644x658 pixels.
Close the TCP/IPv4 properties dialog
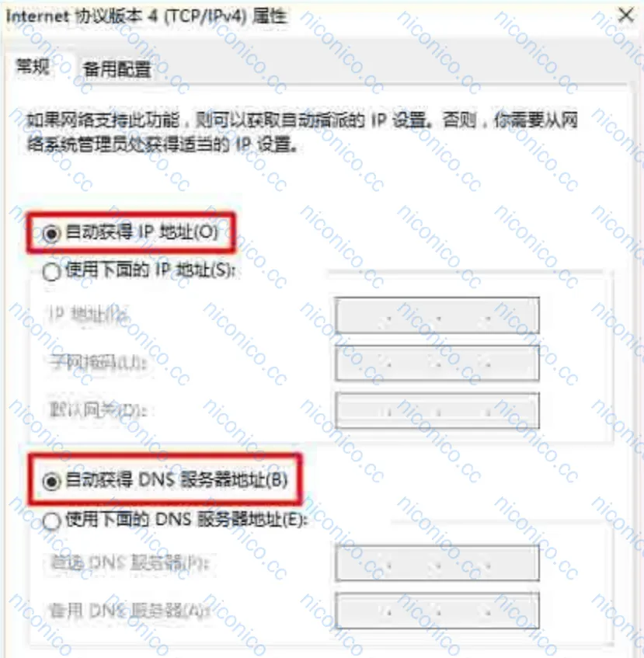point(625,16)
